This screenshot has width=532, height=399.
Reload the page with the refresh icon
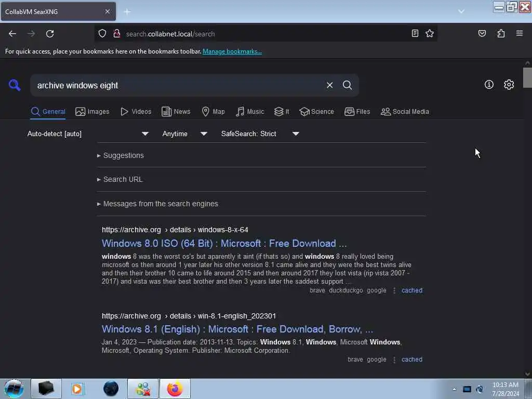tap(50, 34)
